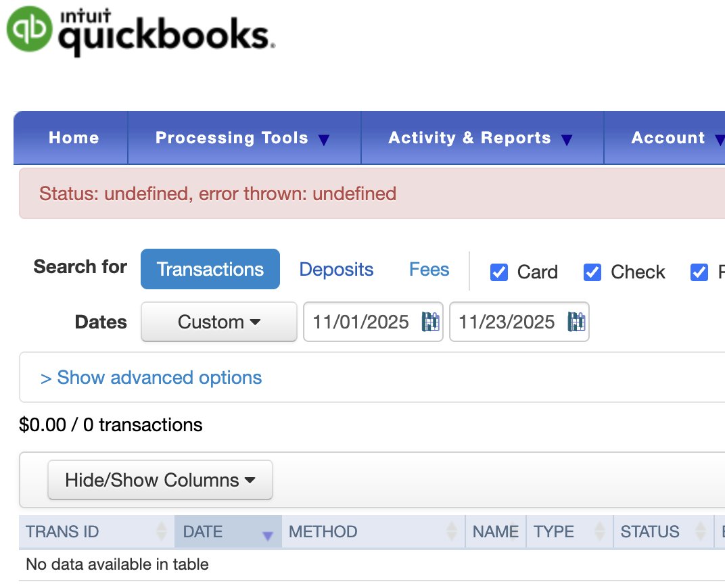725x588 pixels.
Task: Toggle the checkbox after the Check option
Action: pyautogui.click(x=699, y=272)
